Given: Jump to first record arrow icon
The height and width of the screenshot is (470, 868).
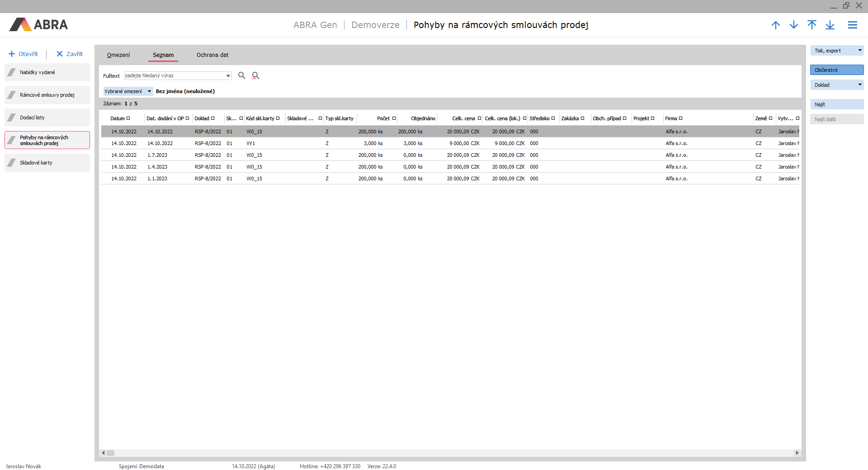Looking at the screenshot, I should tap(812, 25).
